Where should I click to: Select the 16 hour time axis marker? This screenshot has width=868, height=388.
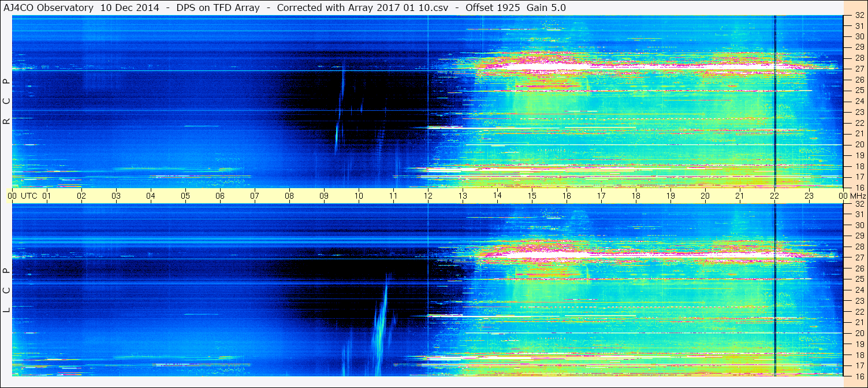pos(567,196)
